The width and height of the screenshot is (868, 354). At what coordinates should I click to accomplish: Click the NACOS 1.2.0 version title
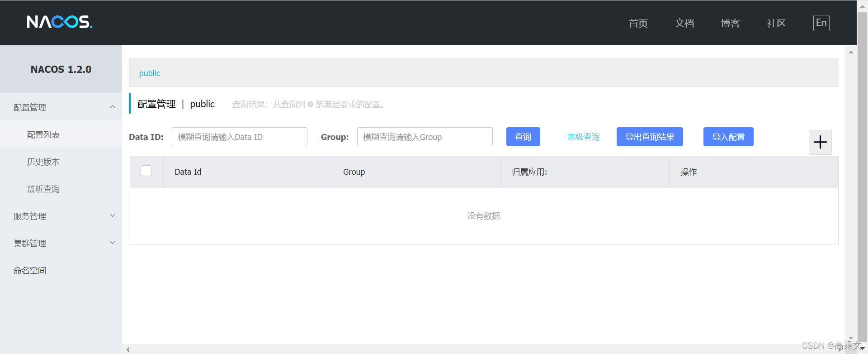pyautogui.click(x=61, y=69)
